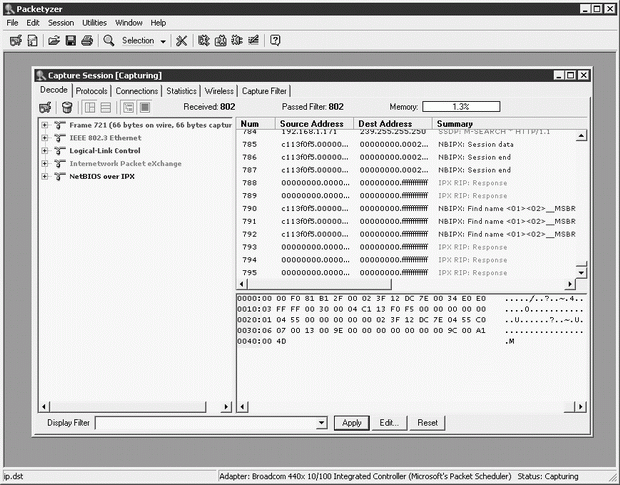Click decode tree horizontal scroll right arrow
The width and height of the screenshot is (620, 485).
pos(226,407)
